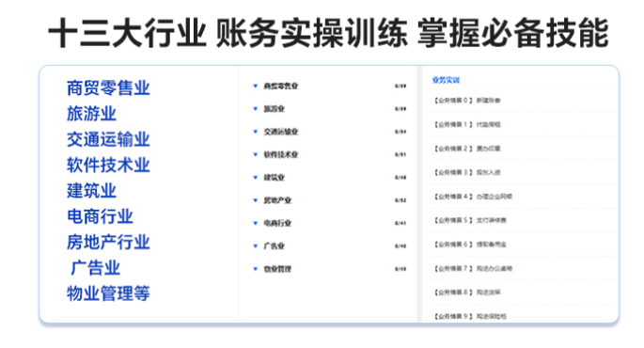Viewport: 644px width, 348px height.
Task: Expand the 旅游业 triangle arrow
Action: click(x=255, y=109)
